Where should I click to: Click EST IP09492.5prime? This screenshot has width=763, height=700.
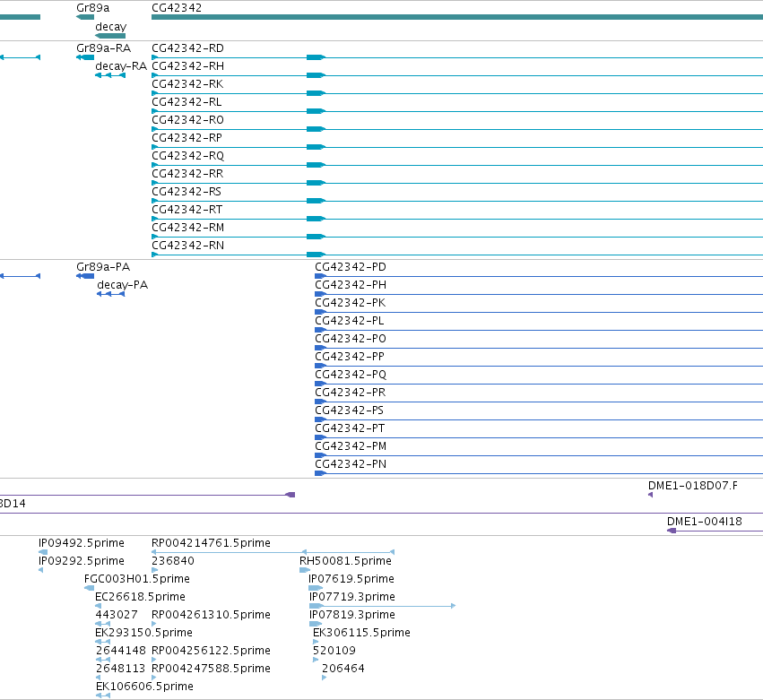82,543
